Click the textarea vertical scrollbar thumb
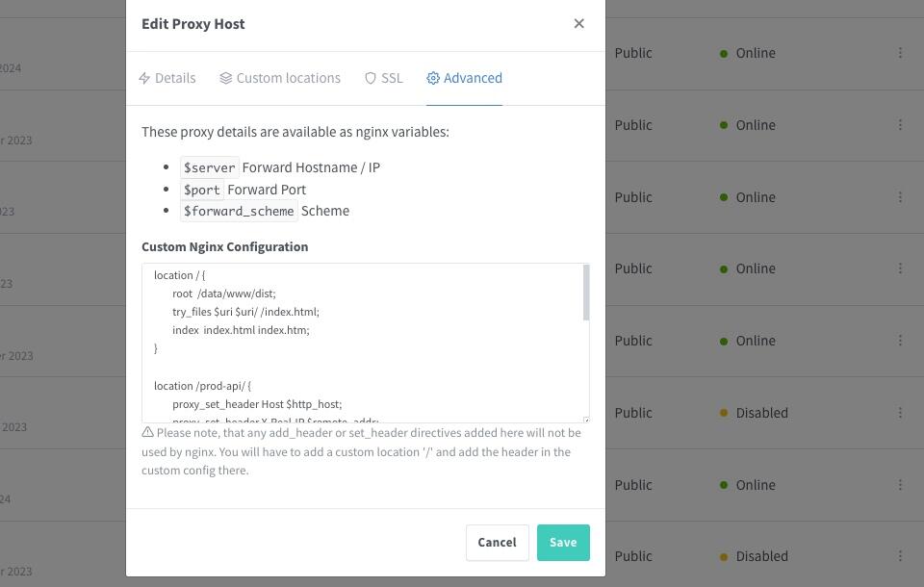 pyautogui.click(x=586, y=293)
